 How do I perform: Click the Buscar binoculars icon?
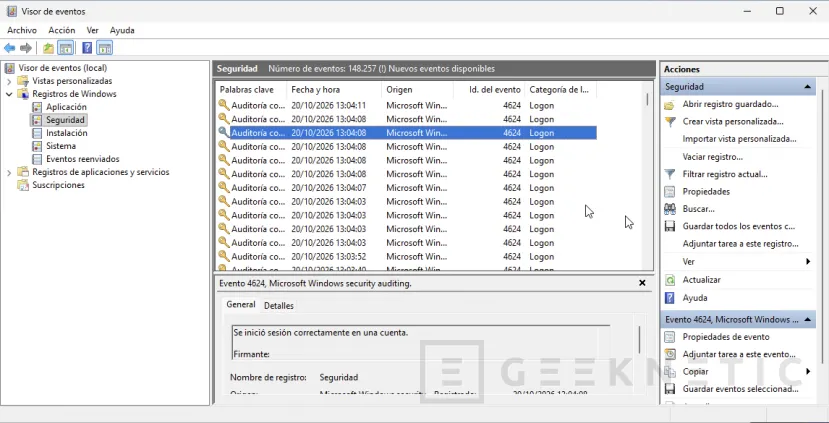tap(669, 209)
